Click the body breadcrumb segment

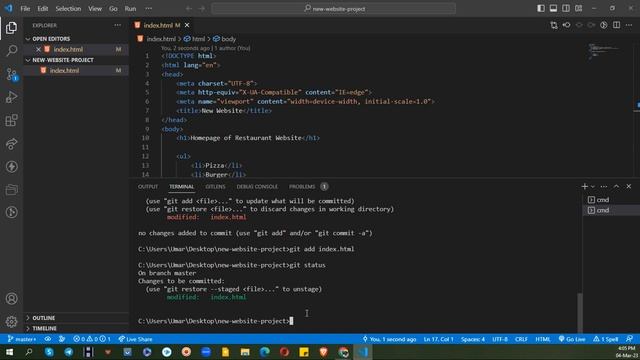pyautogui.click(x=224, y=39)
